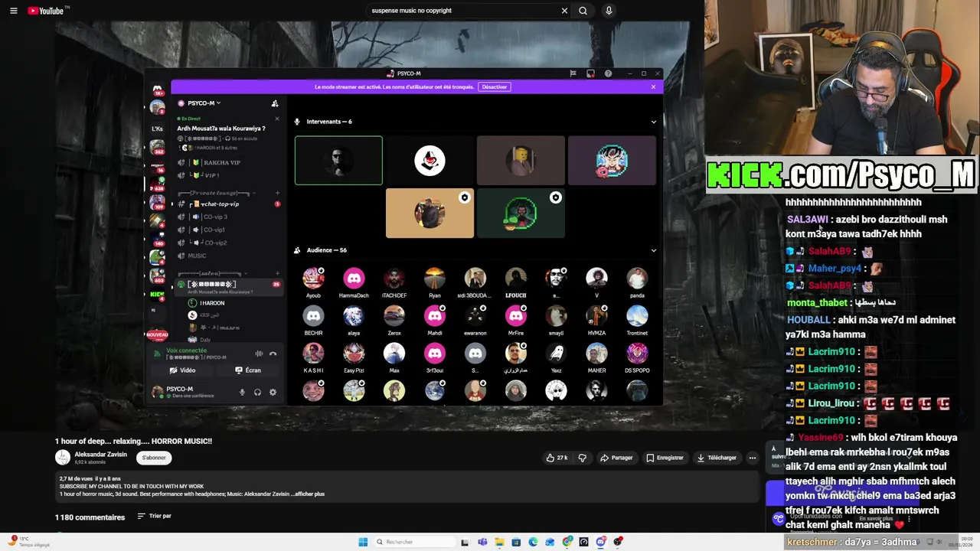Toggle Discord headphones deafen

coord(257,393)
